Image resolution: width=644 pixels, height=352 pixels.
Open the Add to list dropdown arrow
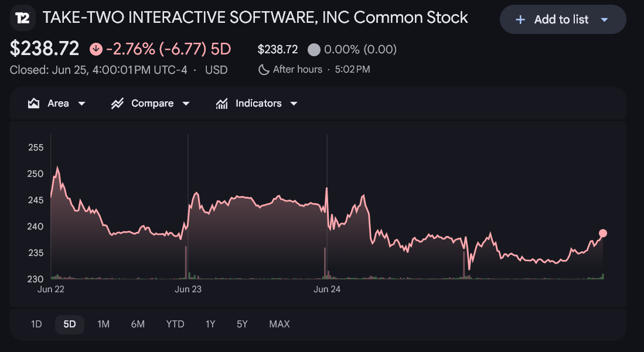point(604,19)
